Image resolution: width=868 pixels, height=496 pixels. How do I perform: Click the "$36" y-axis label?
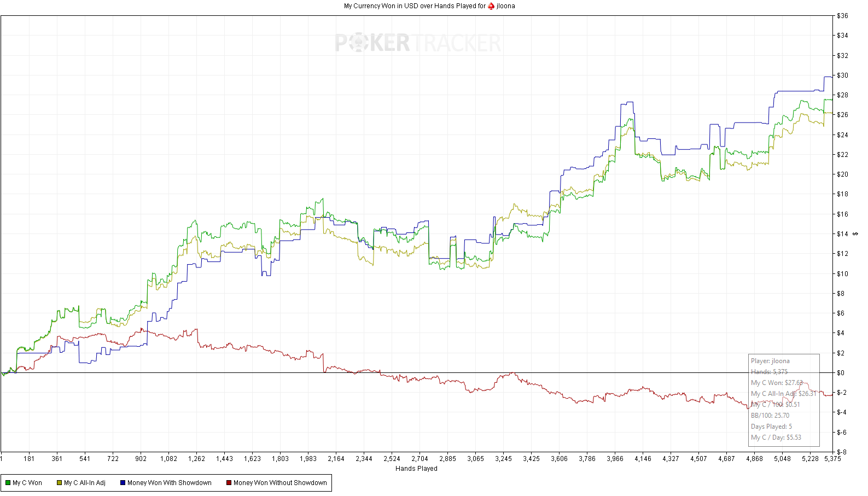point(842,16)
